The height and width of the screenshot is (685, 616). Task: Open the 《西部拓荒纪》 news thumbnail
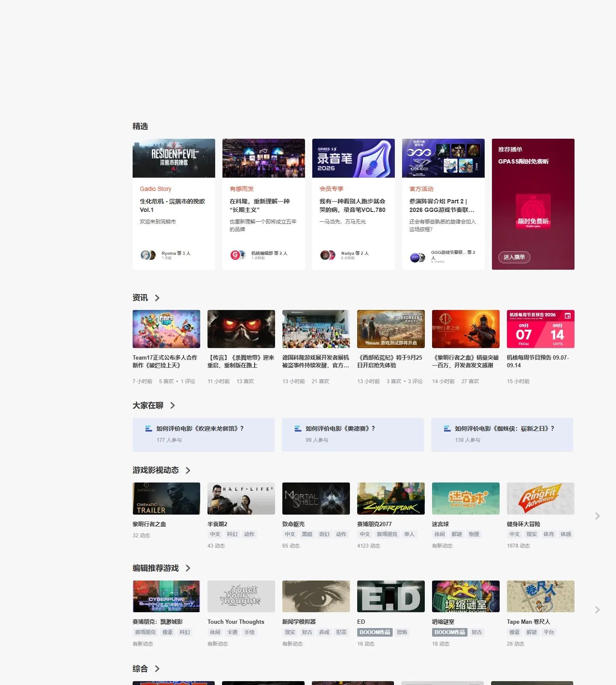pyautogui.click(x=391, y=329)
